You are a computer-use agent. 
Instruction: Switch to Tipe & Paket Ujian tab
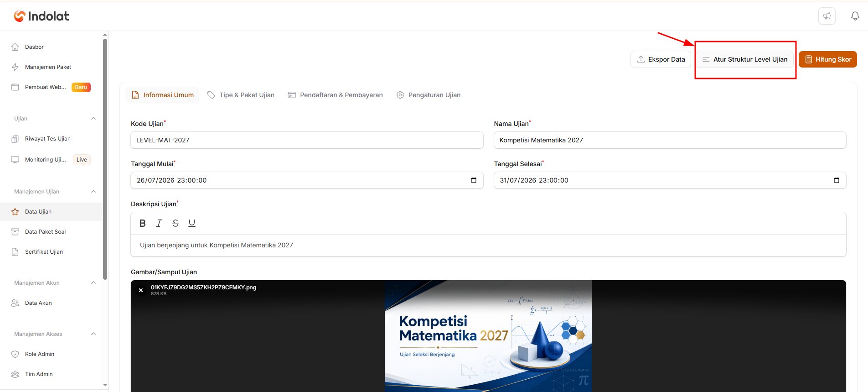(241, 95)
